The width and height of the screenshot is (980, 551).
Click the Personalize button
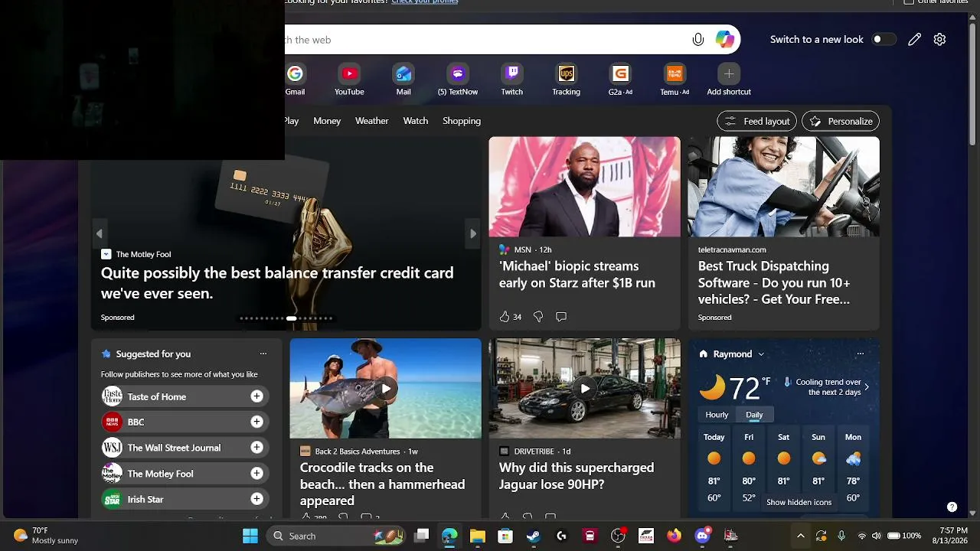click(841, 121)
